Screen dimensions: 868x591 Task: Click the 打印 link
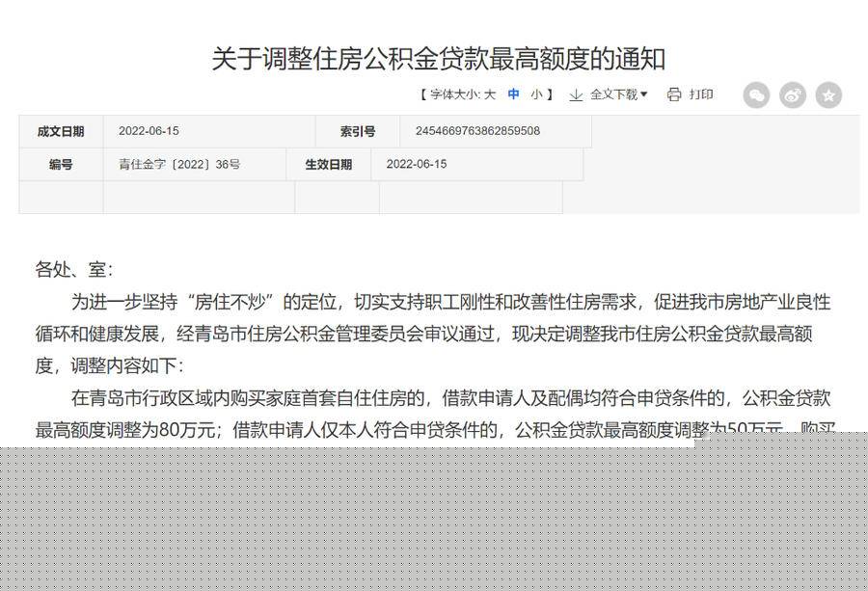click(x=701, y=94)
